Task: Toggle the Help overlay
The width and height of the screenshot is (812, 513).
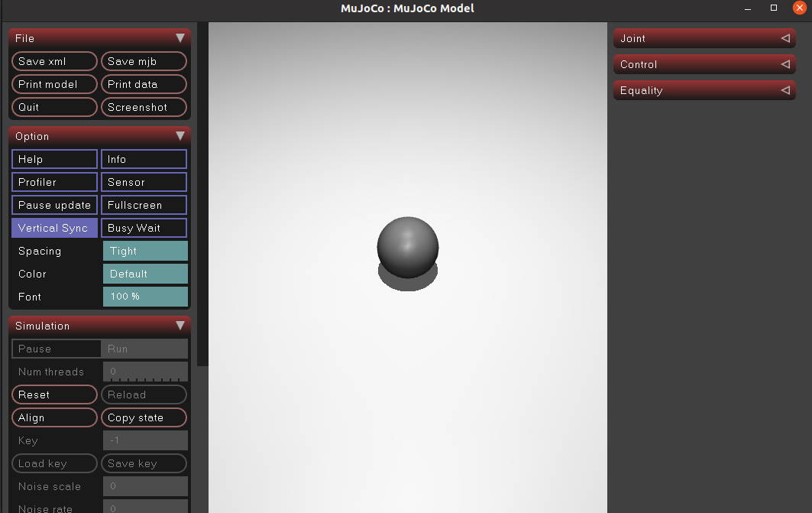Action: pos(54,159)
